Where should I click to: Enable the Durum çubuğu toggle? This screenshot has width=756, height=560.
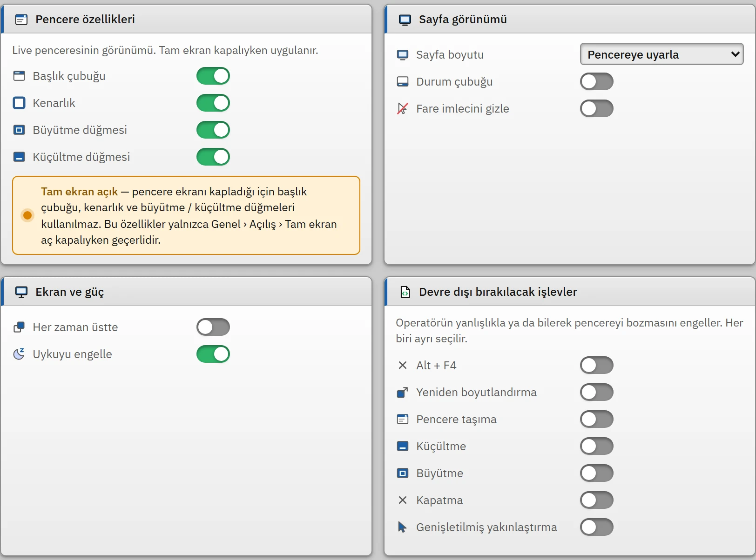(x=597, y=81)
